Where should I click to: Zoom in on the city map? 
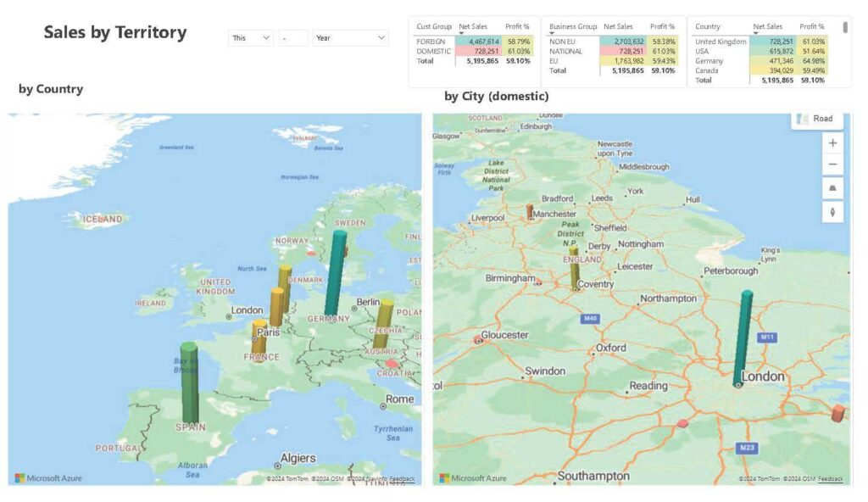pos(832,143)
